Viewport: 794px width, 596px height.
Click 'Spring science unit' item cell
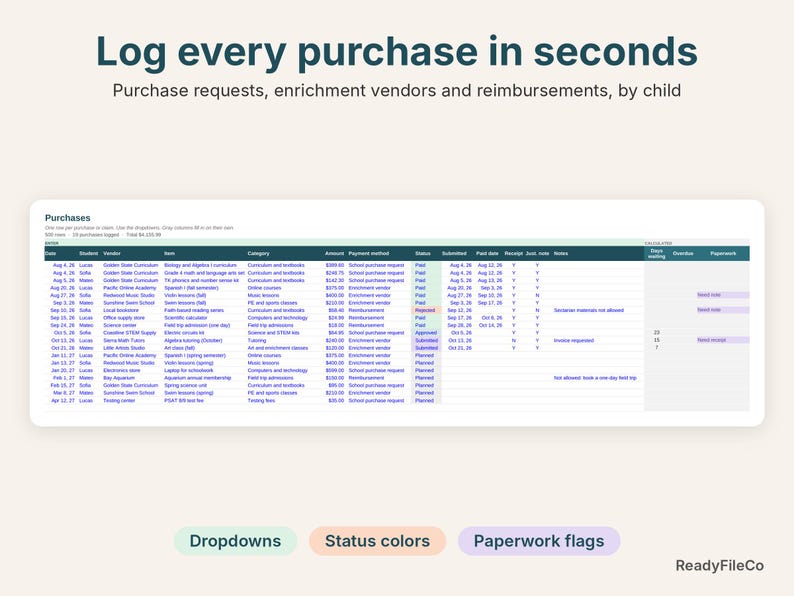click(185, 385)
